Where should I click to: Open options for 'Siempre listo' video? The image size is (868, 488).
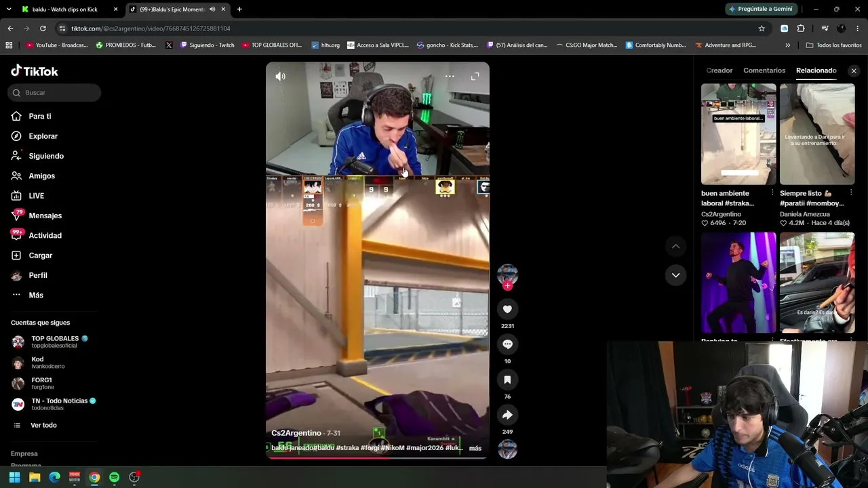(851, 193)
